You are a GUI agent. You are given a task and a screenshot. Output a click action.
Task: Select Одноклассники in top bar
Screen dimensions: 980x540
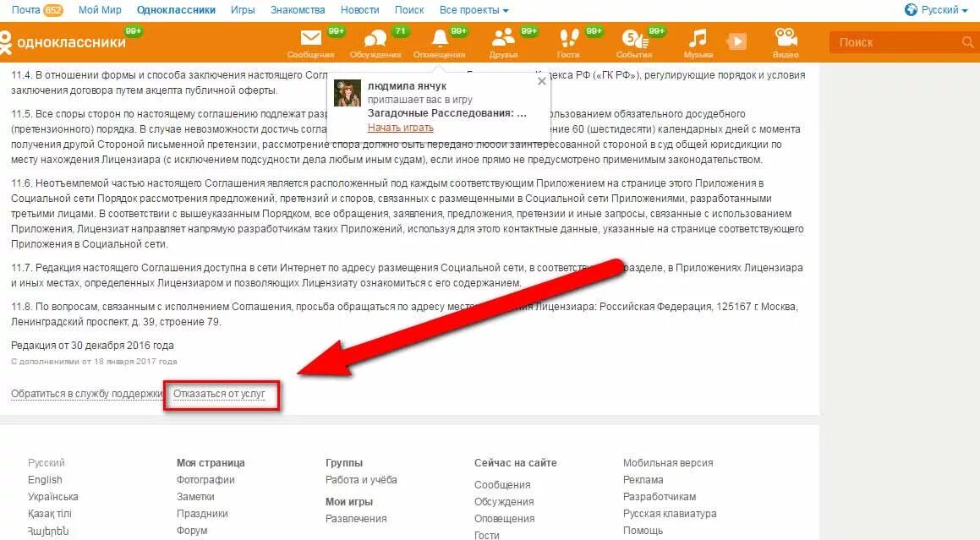click(176, 10)
